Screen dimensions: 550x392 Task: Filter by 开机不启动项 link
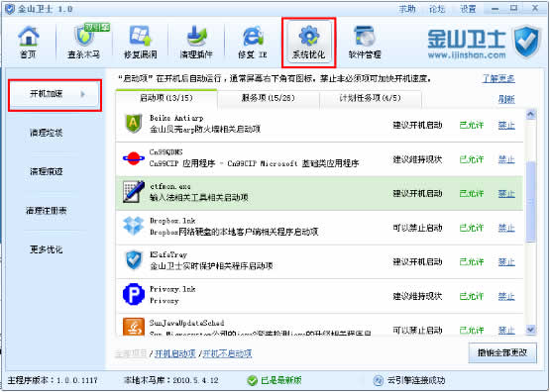[227, 353]
